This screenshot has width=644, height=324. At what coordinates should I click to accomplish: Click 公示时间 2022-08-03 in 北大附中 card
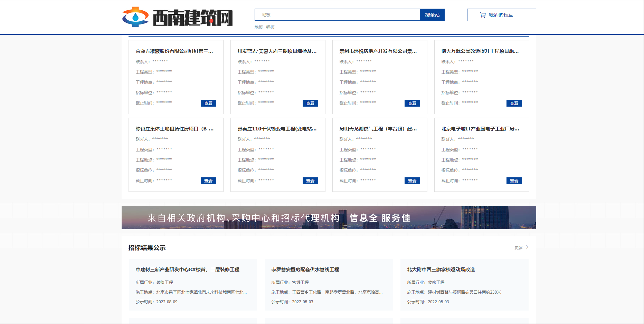(x=428, y=302)
